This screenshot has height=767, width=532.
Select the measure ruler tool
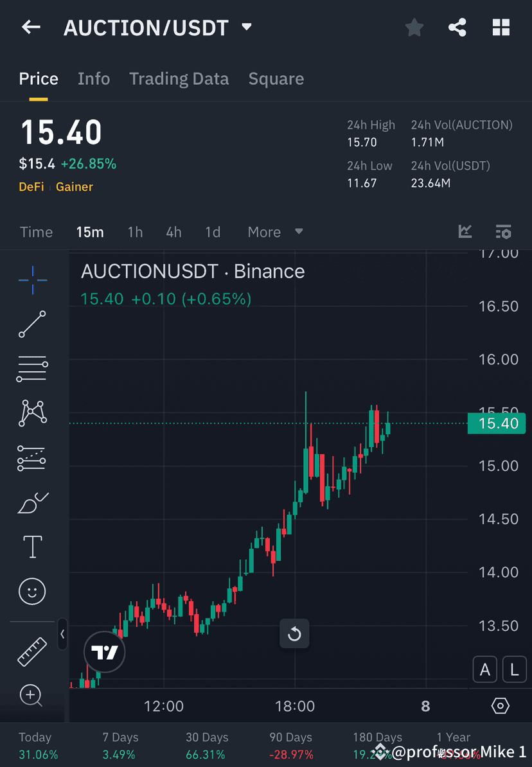pyautogui.click(x=32, y=651)
